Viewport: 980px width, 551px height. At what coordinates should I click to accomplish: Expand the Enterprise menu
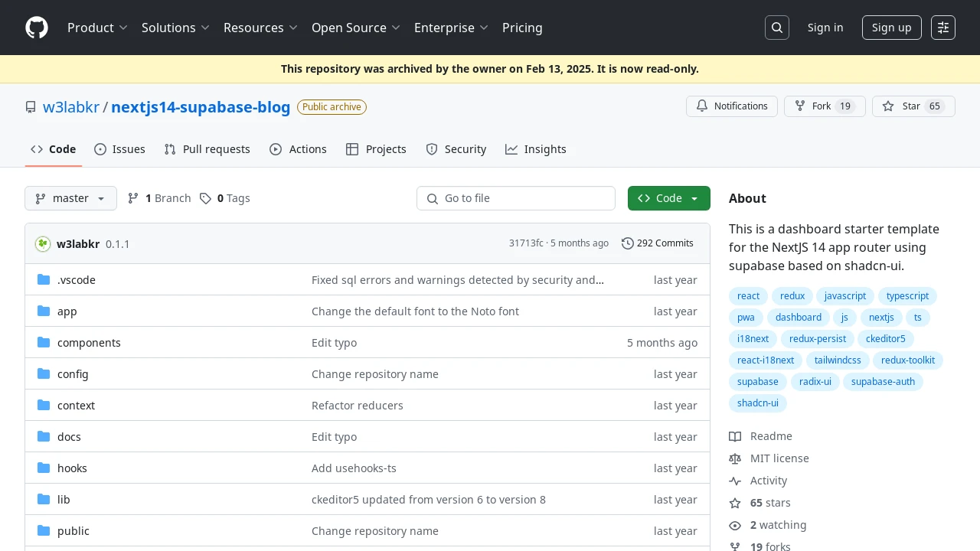pos(451,28)
